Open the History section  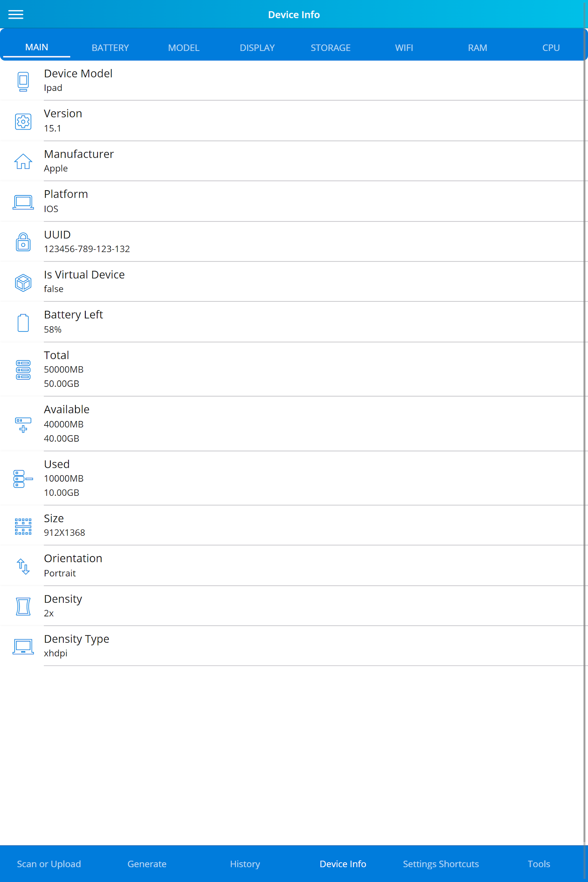click(x=245, y=864)
